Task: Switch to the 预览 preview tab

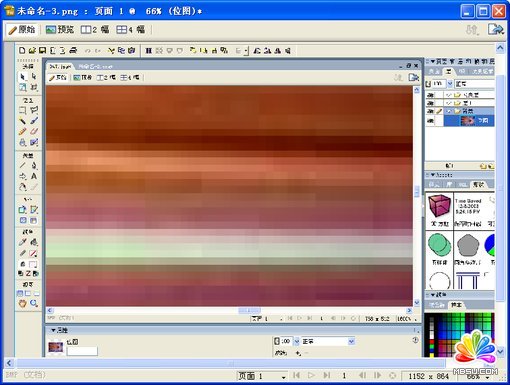Action: [60, 30]
